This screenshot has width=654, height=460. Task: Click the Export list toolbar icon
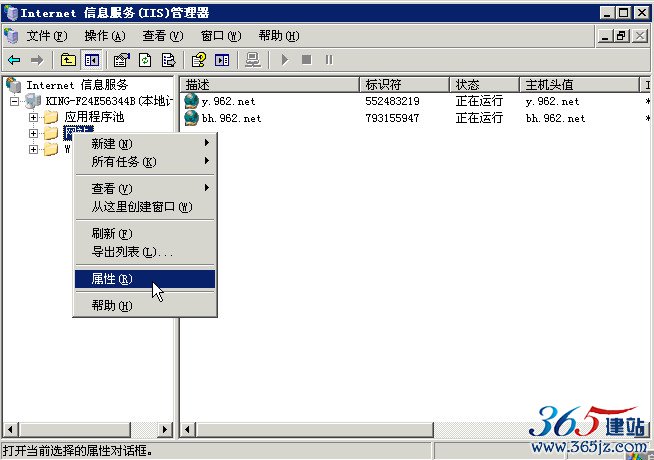169,60
